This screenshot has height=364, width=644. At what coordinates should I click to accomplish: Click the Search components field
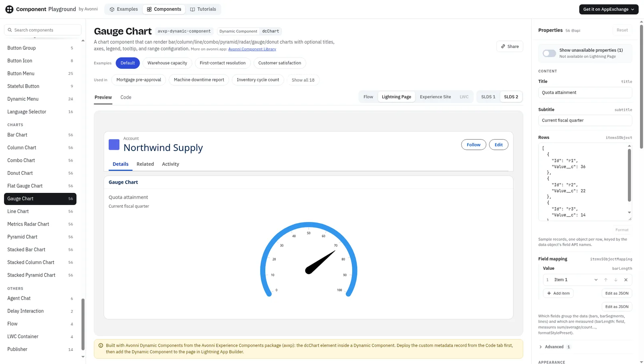(x=43, y=30)
